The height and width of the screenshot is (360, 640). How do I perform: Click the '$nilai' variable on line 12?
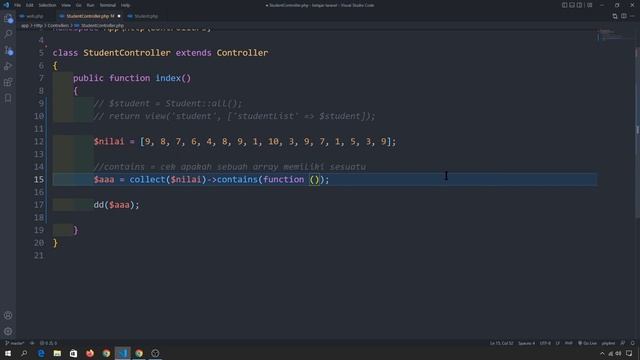coord(109,141)
